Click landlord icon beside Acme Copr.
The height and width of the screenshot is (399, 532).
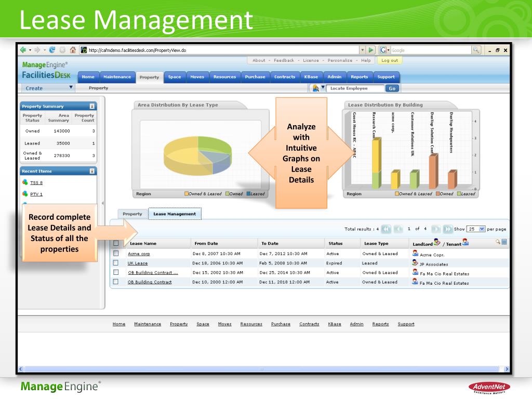[415, 253]
